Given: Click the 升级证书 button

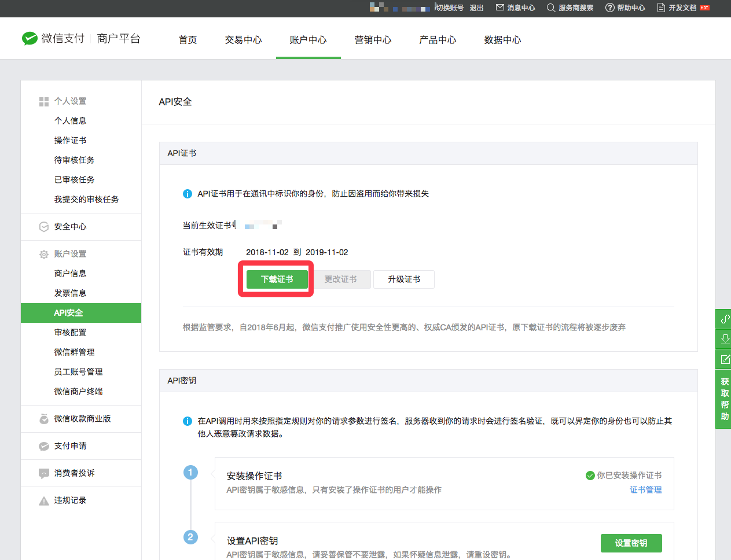Looking at the screenshot, I should point(404,279).
